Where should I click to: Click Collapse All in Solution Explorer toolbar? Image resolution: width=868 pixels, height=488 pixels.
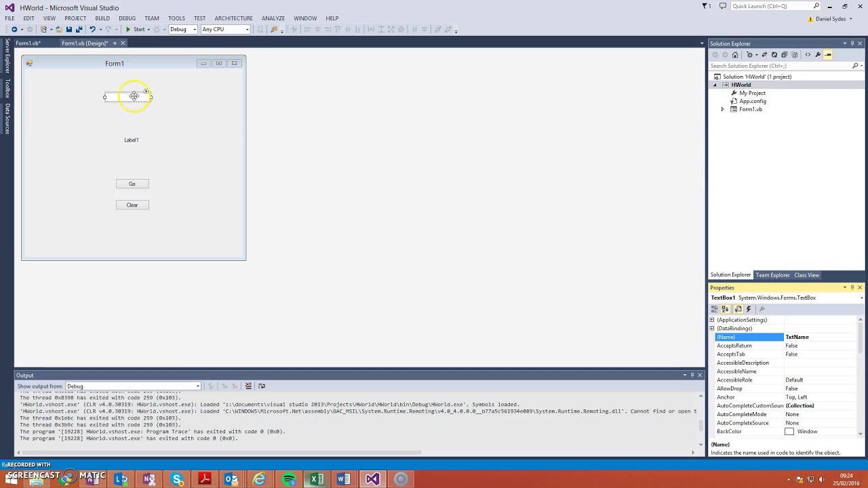point(785,55)
